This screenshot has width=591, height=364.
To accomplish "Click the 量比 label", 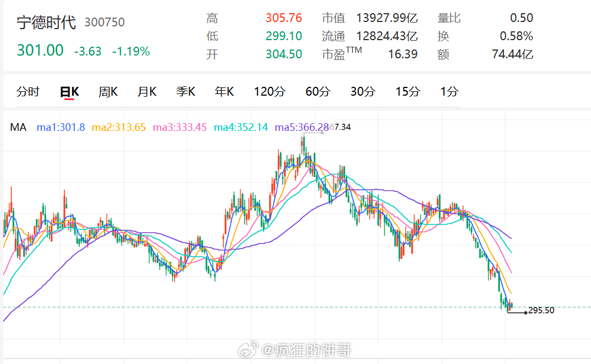I will 449,18.
